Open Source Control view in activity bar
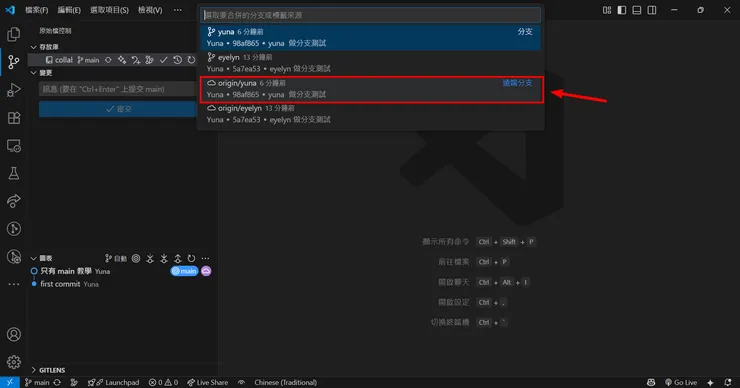The width and height of the screenshot is (740, 388). point(14,61)
